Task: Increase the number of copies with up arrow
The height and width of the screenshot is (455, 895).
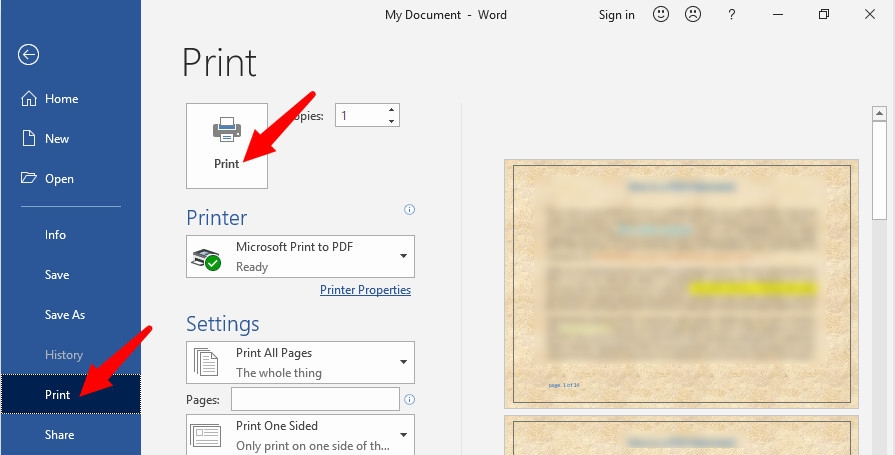Action: (x=391, y=110)
